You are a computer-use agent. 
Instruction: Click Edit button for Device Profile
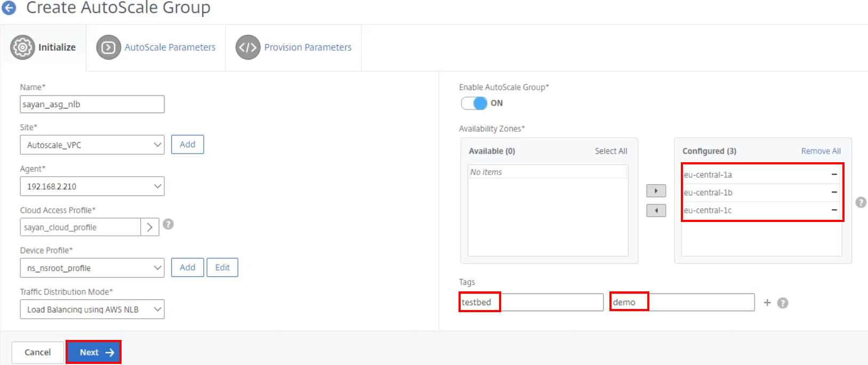click(222, 267)
